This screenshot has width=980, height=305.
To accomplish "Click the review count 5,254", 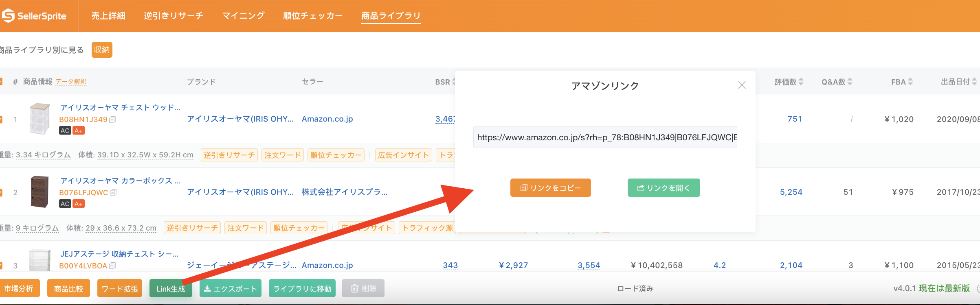I will click(x=791, y=192).
